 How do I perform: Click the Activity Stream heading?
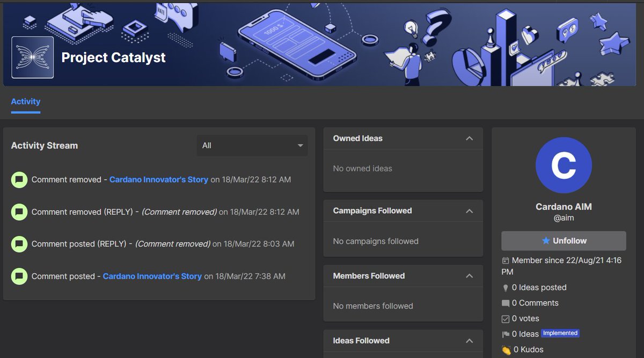[x=45, y=146]
